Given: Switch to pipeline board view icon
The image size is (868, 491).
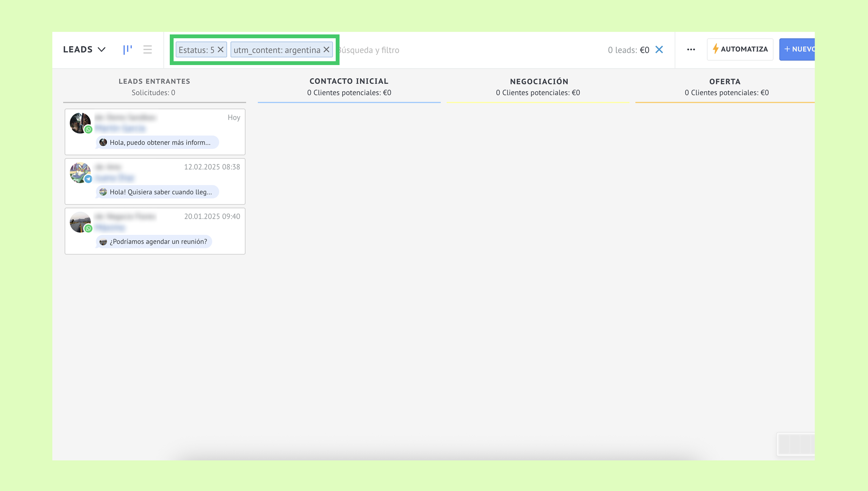Looking at the screenshot, I should tap(128, 49).
